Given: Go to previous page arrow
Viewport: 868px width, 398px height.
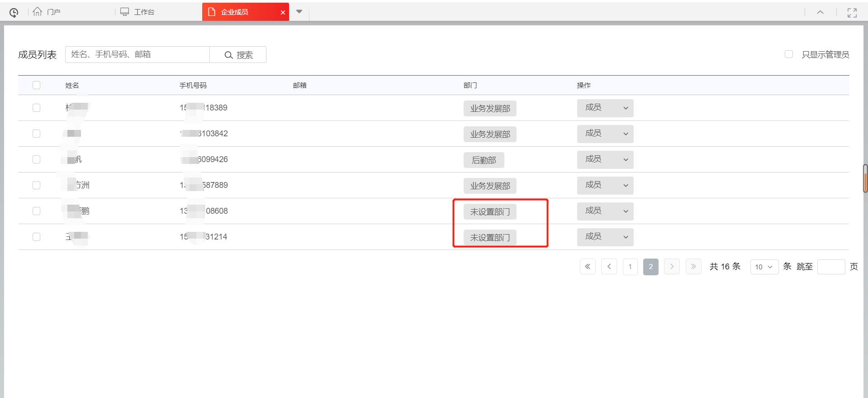Looking at the screenshot, I should [609, 267].
